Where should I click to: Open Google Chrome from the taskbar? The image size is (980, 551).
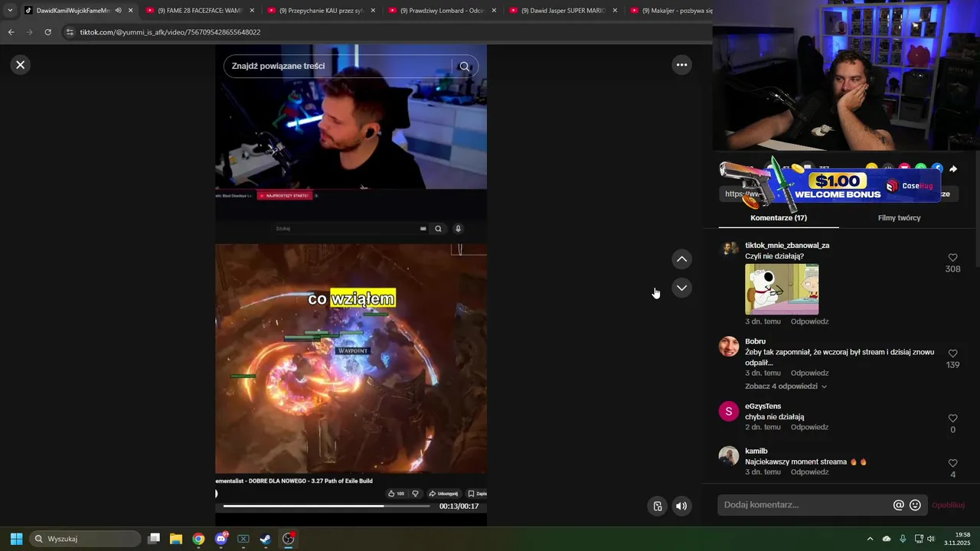click(198, 539)
